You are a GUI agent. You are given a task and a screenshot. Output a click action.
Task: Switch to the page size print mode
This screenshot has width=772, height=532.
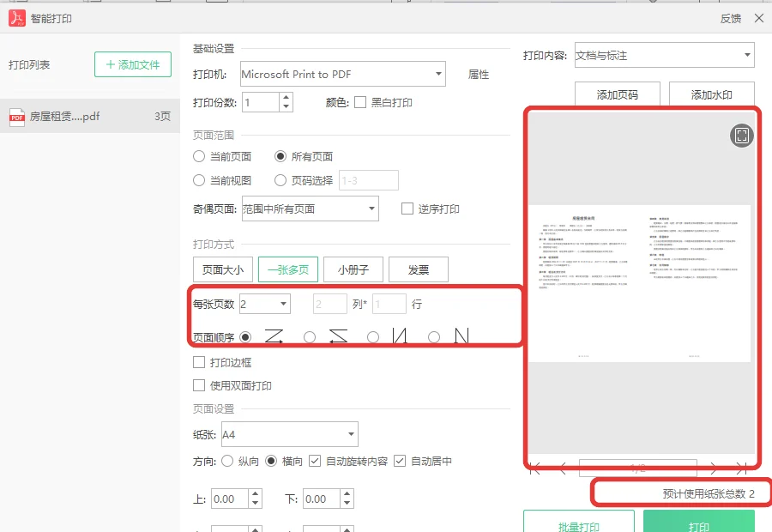pyautogui.click(x=223, y=269)
